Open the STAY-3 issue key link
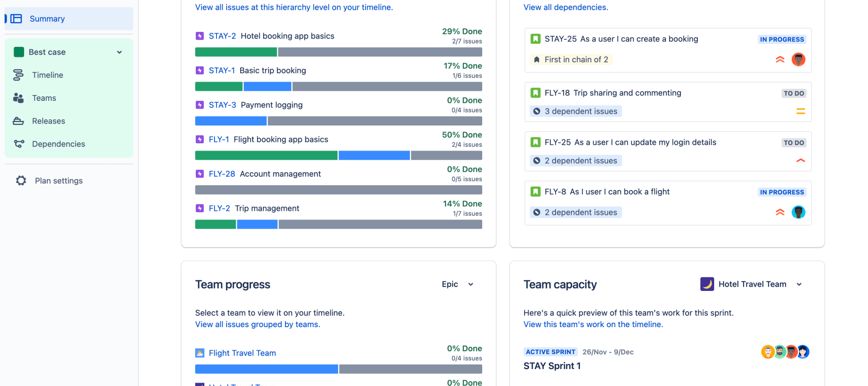This screenshot has height=386, width=868. pyautogui.click(x=222, y=105)
